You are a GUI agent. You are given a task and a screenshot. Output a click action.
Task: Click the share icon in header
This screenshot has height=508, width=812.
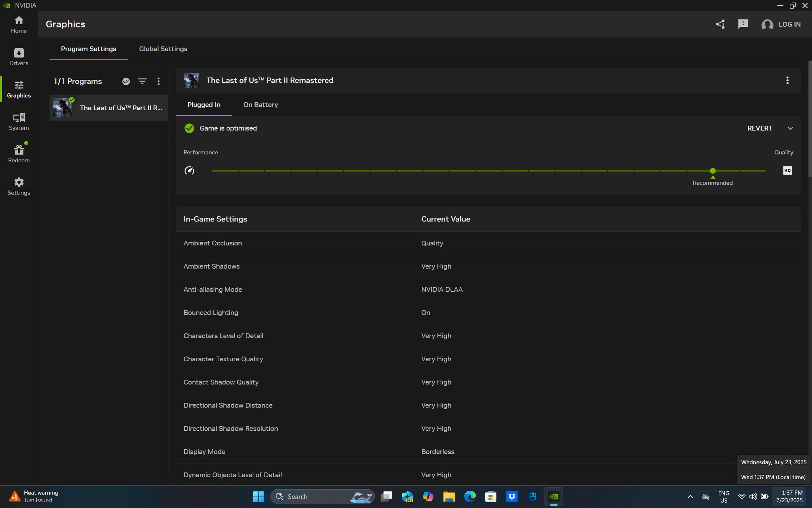click(x=720, y=24)
